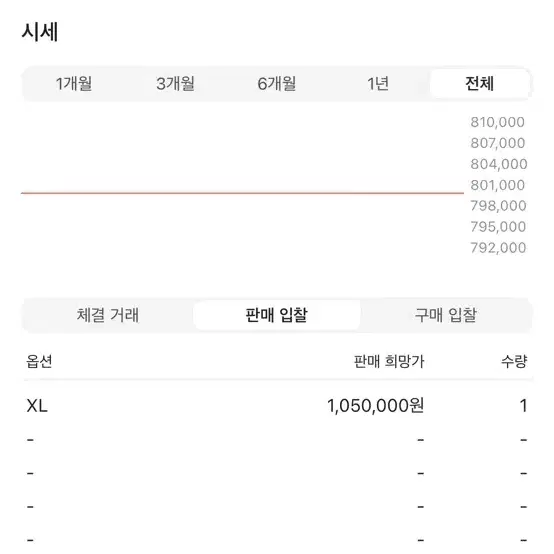The image size is (554, 554).
Task: Click the 수량 column header
Action: (x=514, y=361)
